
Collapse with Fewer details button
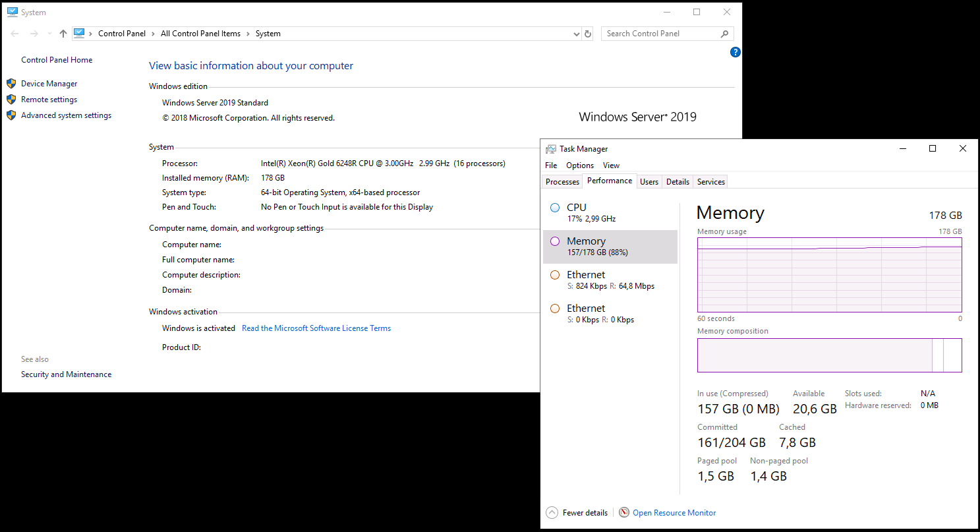click(x=577, y=513)
